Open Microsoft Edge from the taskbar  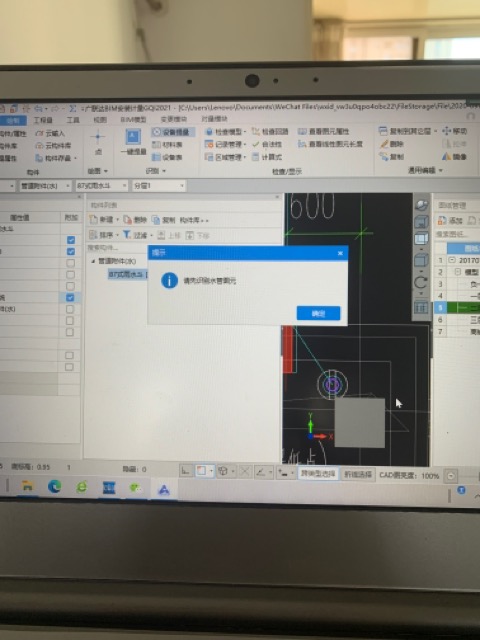54,487
